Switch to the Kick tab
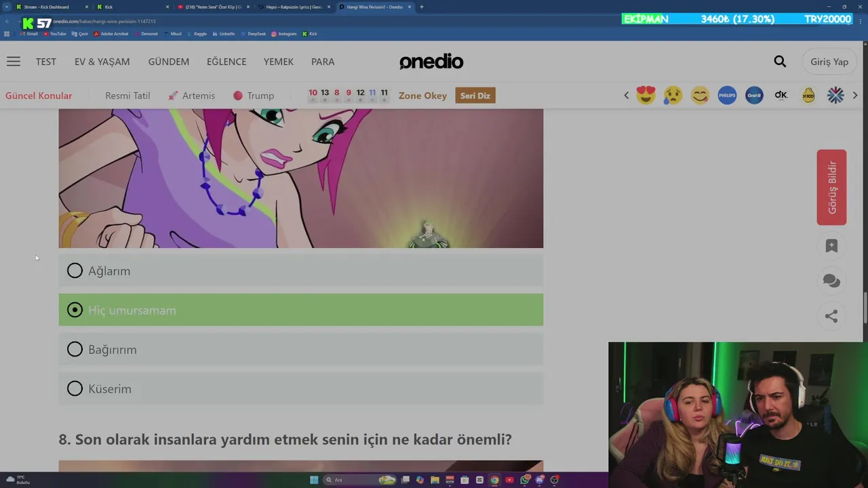This screenshot has width=868, height=488. click(133, 7)
